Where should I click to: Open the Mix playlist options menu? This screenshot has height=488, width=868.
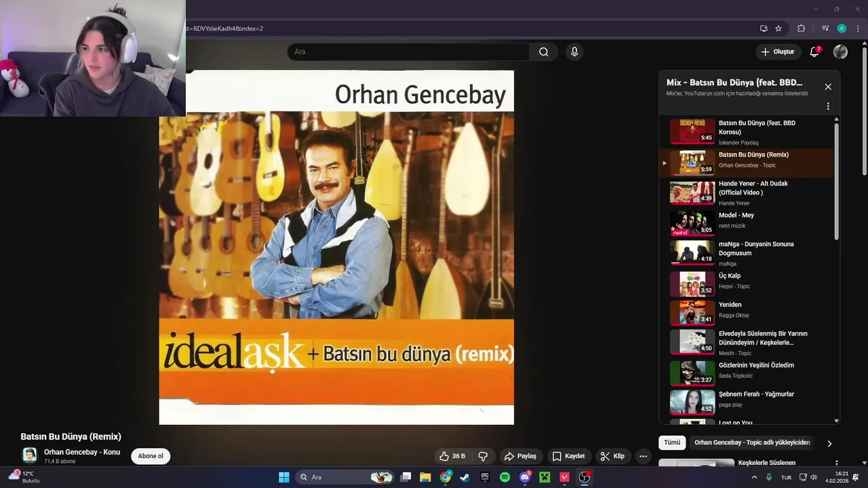point(828,106)
